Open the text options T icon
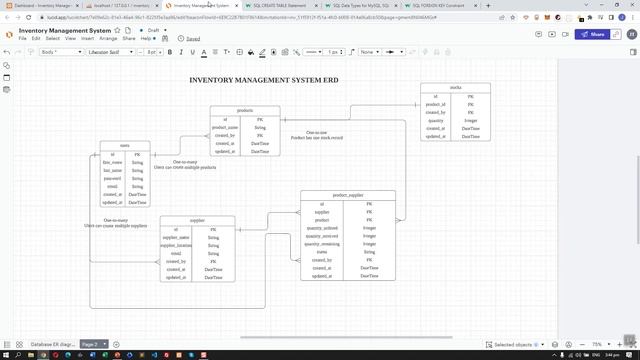Viewport: 640px width, 360px height. point(227,52)
